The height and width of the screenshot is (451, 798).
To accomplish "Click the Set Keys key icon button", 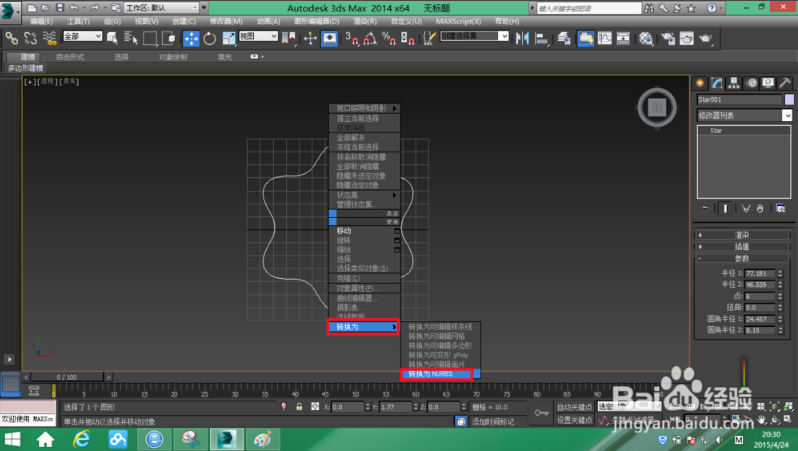I will click(x=542, y=413).
